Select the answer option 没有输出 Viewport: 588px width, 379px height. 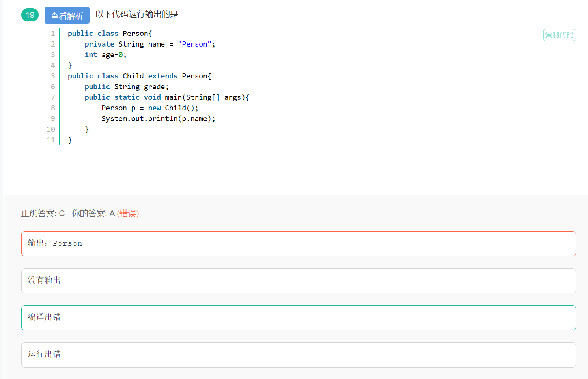pyautogui.click(x=299, y=281)
